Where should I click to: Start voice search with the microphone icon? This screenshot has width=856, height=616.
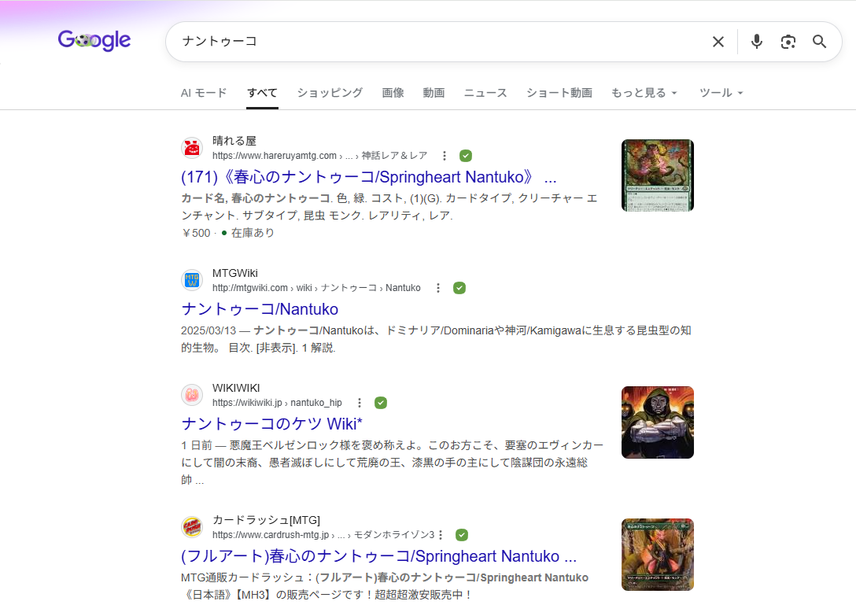(x=756, y=42)
